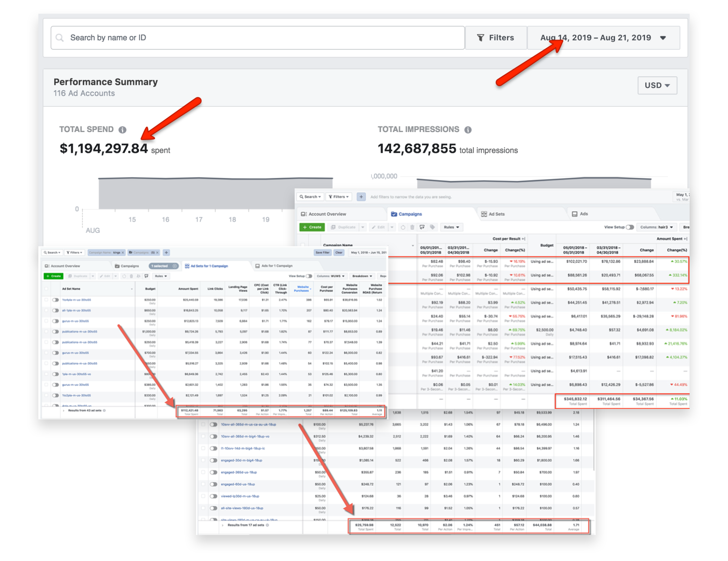Viewport: 728px width, 561px height.
Task: Select the $1,194,297.84 total spend value
Action: (x=103, y=149)
